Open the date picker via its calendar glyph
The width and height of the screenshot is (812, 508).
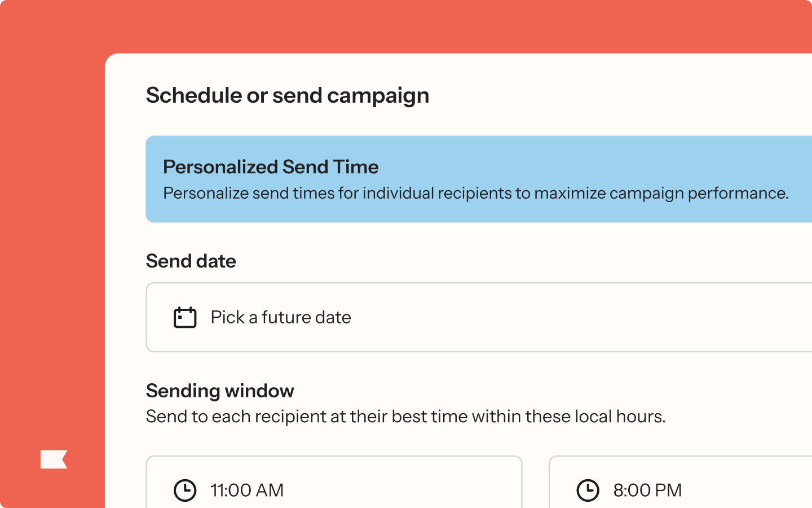(x=184, y=317)
